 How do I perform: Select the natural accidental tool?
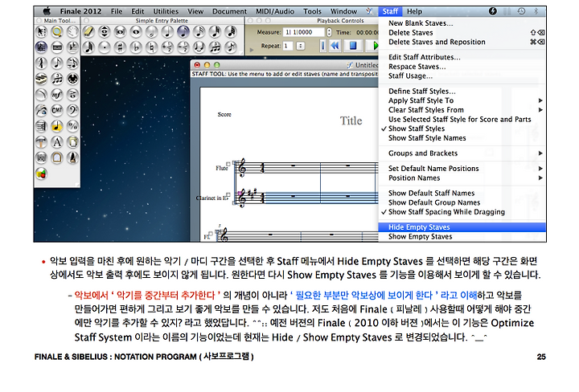pyautogui.click(x=152, y=47)
